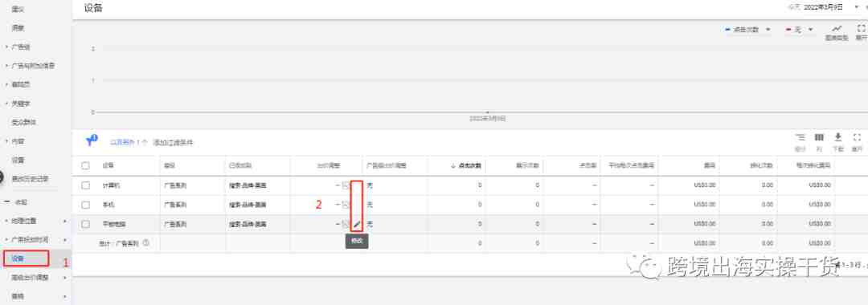Select the Devices item in left sidebar
868x305 pixels.
(26, 258)
